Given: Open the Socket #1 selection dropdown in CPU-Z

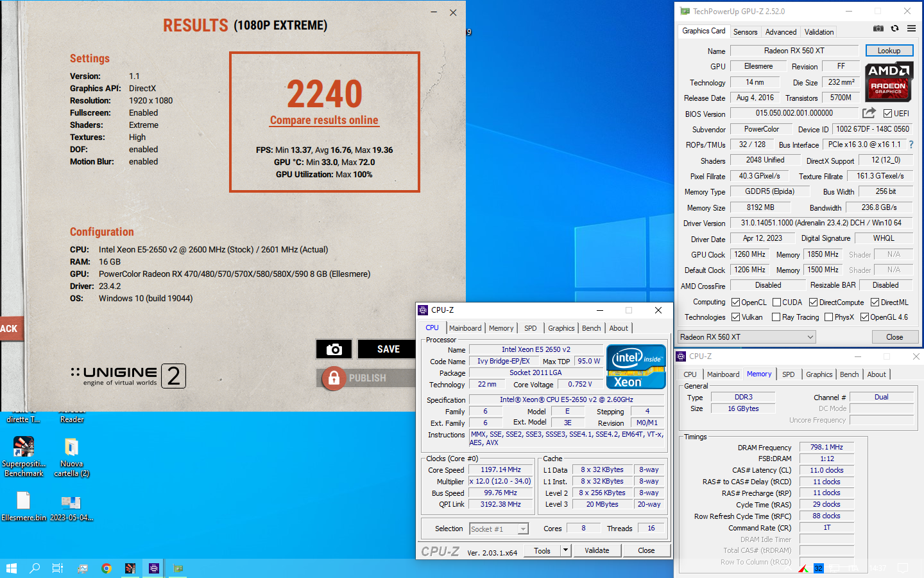Looking at the screenshot, I should coord(499,529).
